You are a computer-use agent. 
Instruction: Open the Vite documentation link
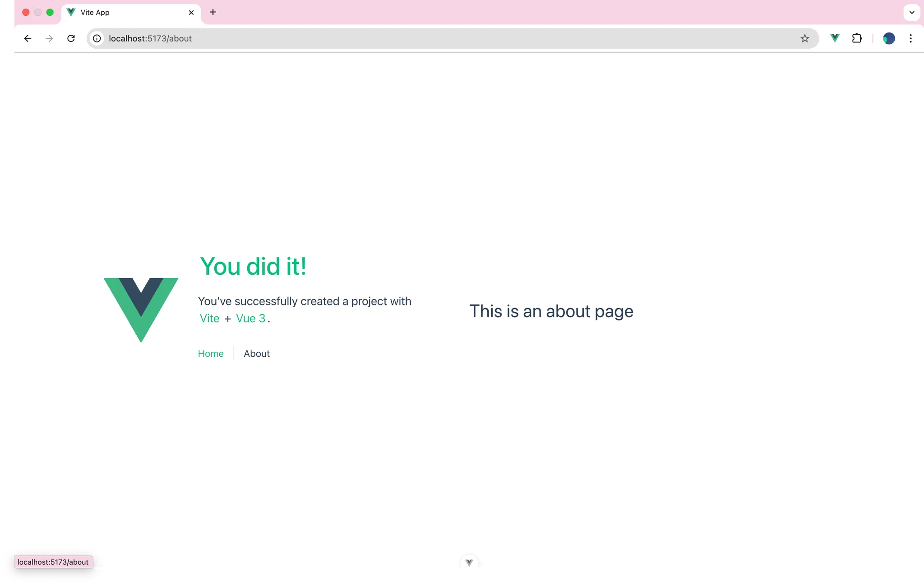tap(209, 318)
